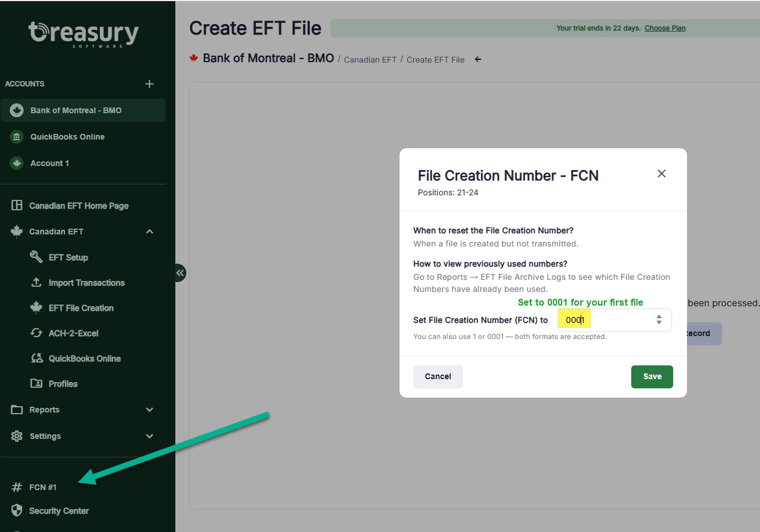
Task: Click the Profiles folder icon
Action: pos(36,383)
